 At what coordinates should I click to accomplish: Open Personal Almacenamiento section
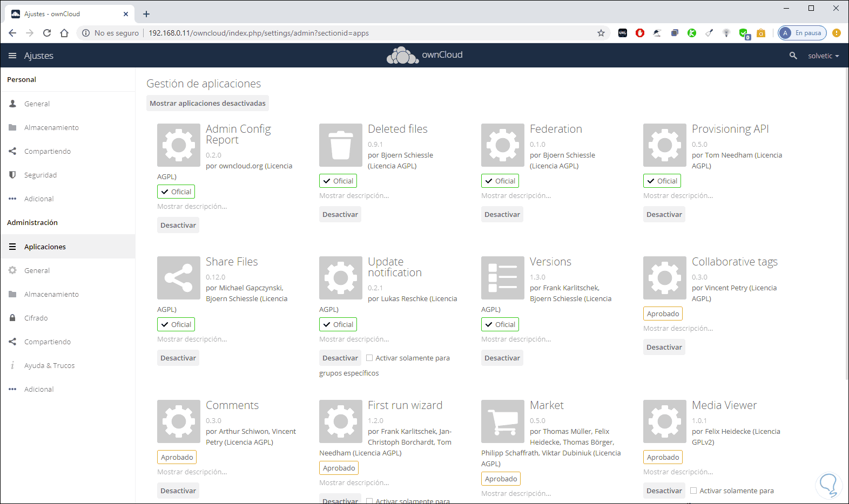coord(68,127)
